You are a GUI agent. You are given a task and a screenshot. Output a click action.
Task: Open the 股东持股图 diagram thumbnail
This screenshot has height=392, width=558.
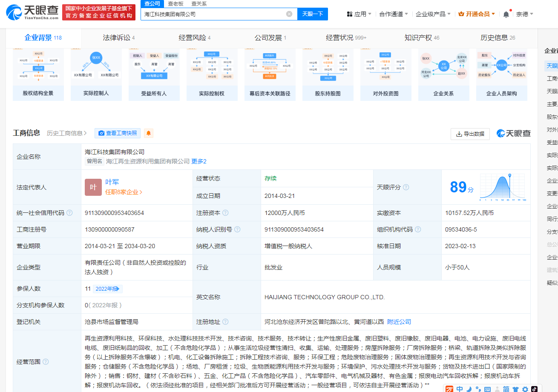click(x=328, y=74)
